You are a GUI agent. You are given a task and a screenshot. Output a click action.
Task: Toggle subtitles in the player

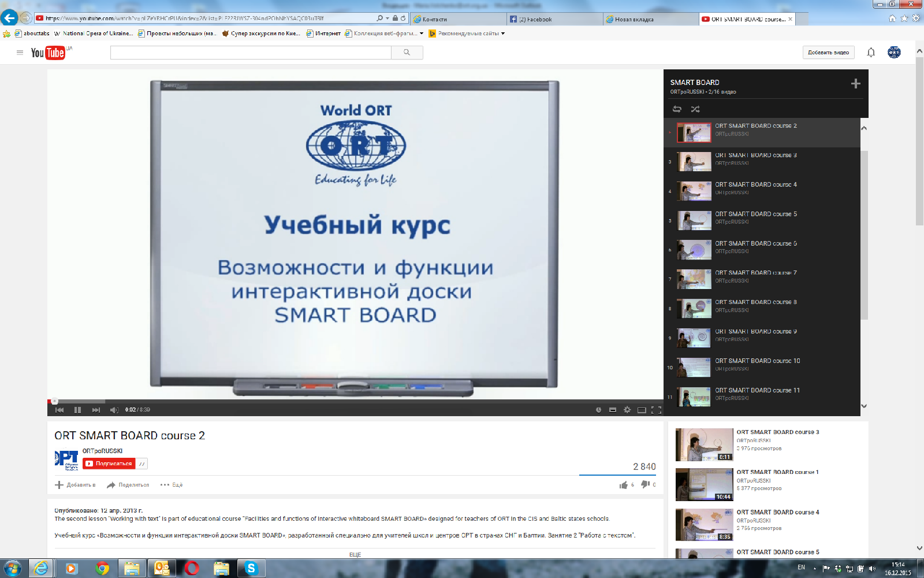tap(613, 410)
